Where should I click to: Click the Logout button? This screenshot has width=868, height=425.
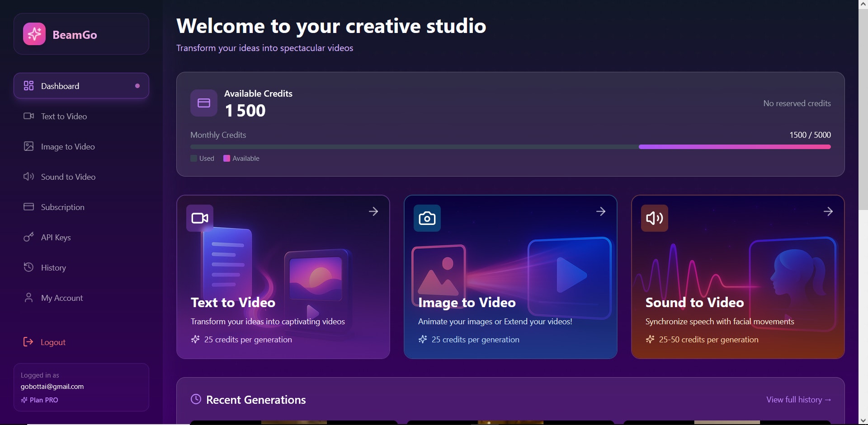click(52, 342)
